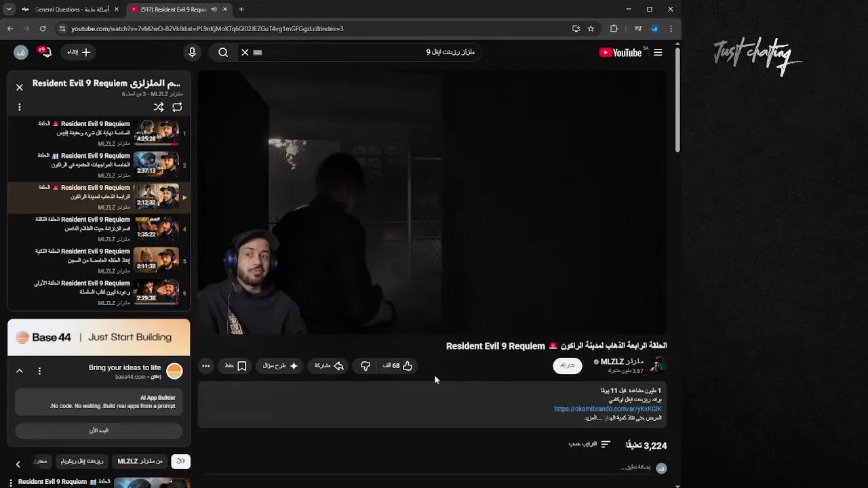Select the 'ريزدنت إيفل ريكويم' filter chip
The height and width of the screenshot is (488, 868).
82,462
